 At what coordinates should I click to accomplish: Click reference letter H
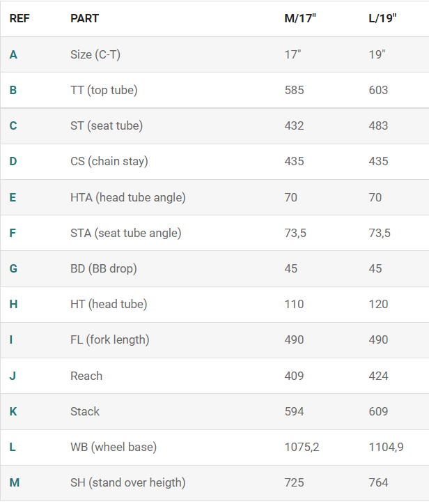pos(13,304)
